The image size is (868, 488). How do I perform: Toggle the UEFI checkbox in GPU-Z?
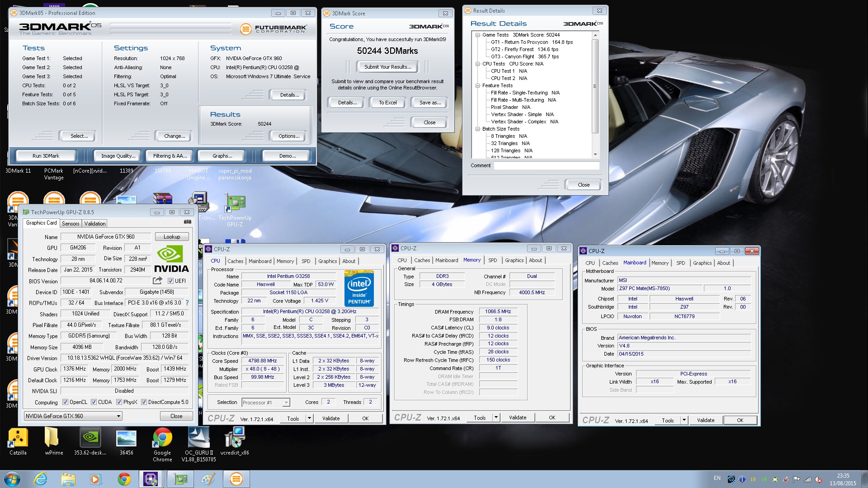click(x=170, y=281)
